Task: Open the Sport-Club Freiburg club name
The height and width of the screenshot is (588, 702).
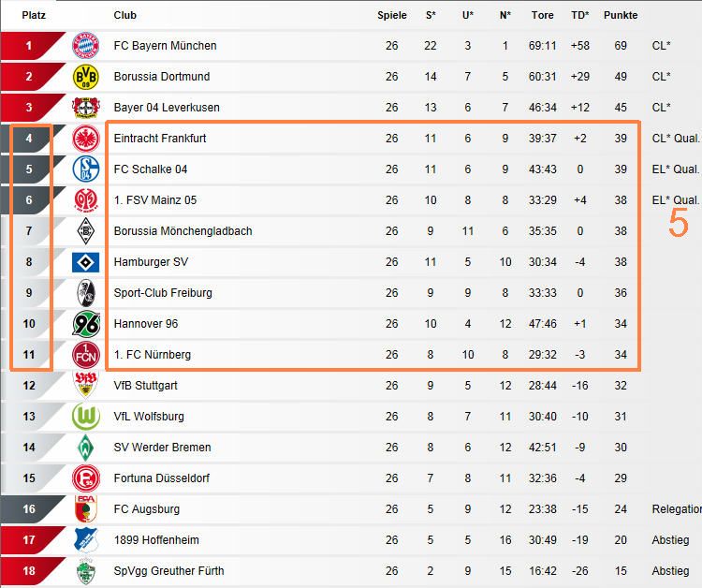Action: (x=163, y=293)
